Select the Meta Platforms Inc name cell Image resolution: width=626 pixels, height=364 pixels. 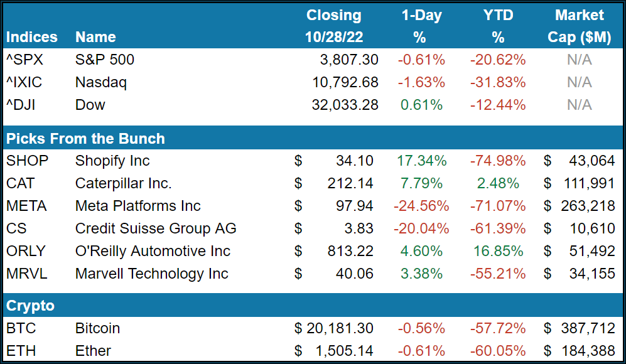click(138, 206)
